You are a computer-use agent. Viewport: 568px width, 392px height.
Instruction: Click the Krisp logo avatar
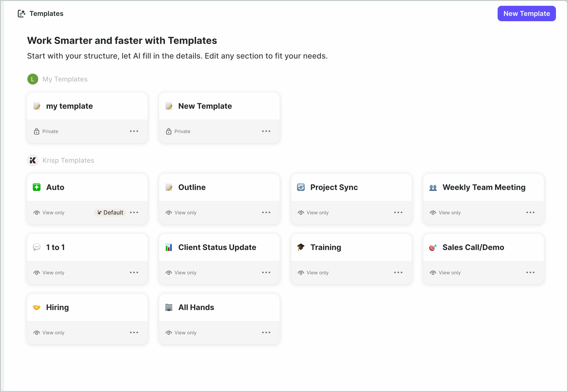33,160
